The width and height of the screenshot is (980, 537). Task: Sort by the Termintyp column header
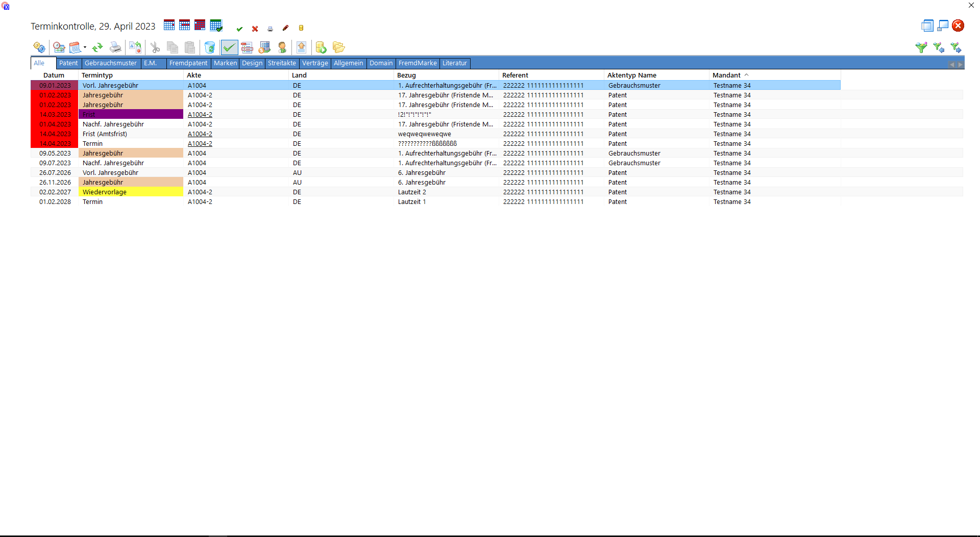(131, 75)
